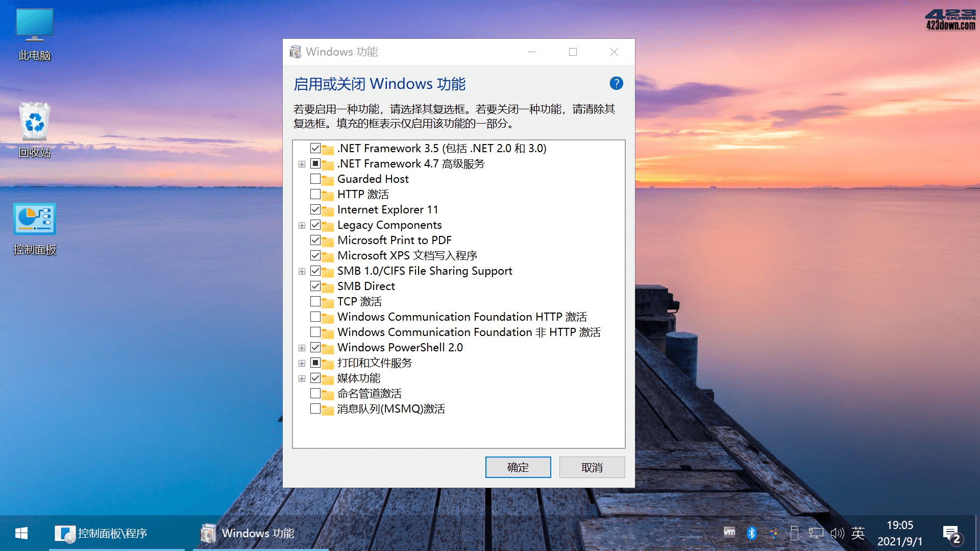Screen dimensions: 980x551
Task: Disable Internet Explorer 11
Action: point(316,209)
